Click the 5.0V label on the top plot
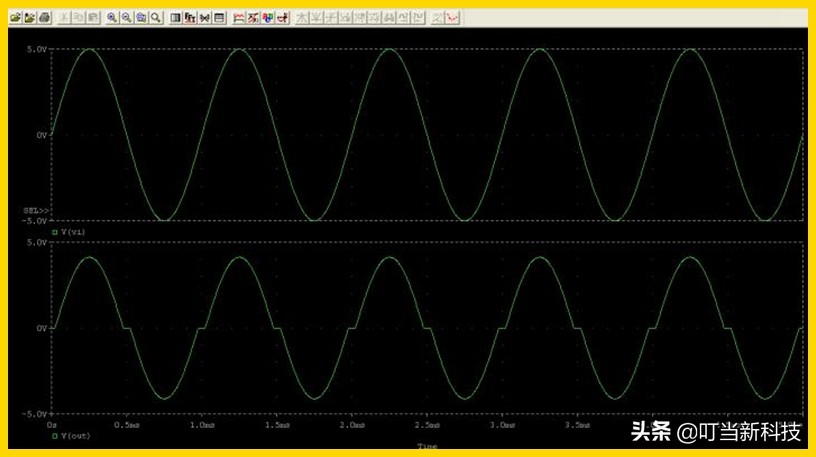The height and width of the screenshot is (457, 816). (38, 49)
